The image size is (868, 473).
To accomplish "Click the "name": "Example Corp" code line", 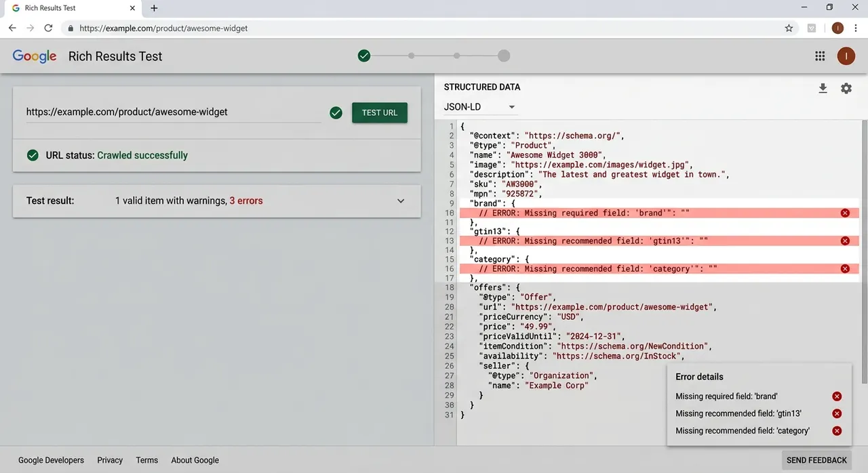I will (x=538, y=385).
